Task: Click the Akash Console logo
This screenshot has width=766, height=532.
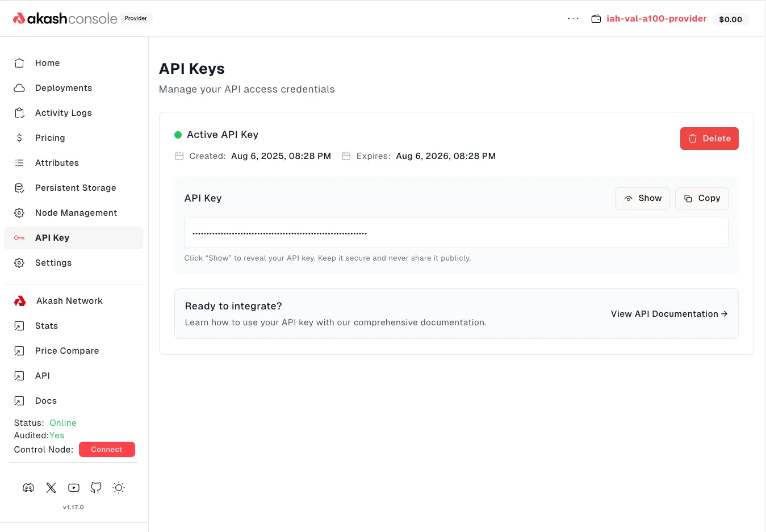Action: coord(65,19)
